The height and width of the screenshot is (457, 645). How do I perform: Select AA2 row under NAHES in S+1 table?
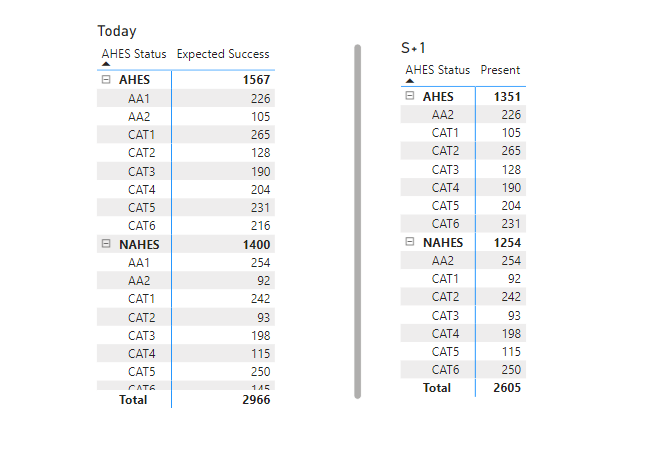click(463, 260)
